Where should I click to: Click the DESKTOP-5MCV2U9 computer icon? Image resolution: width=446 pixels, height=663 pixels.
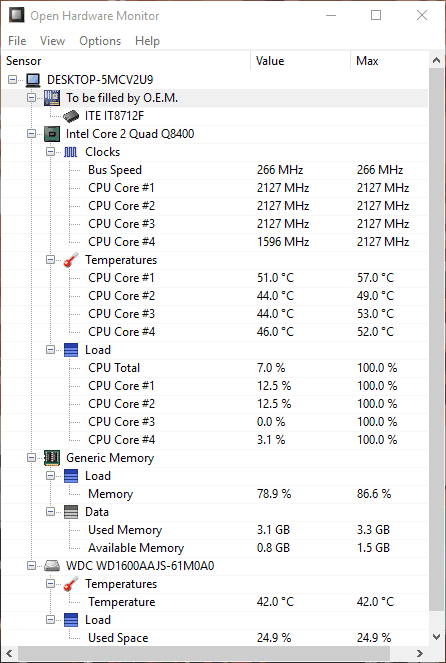coord(33,80)
